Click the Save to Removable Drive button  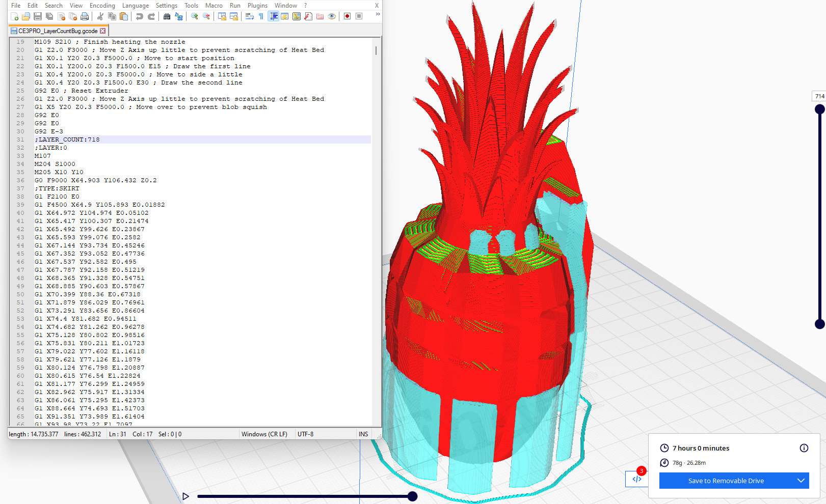pos(726,480)
